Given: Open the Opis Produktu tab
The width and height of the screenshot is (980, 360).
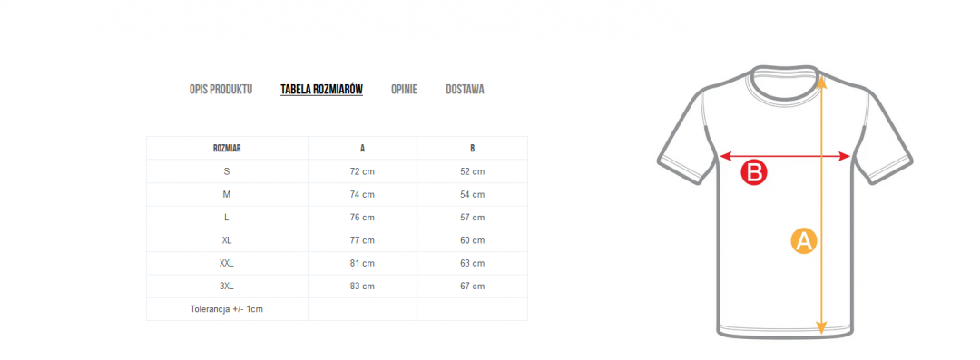Looking at the screenshot, I should (x=220, y=90).
